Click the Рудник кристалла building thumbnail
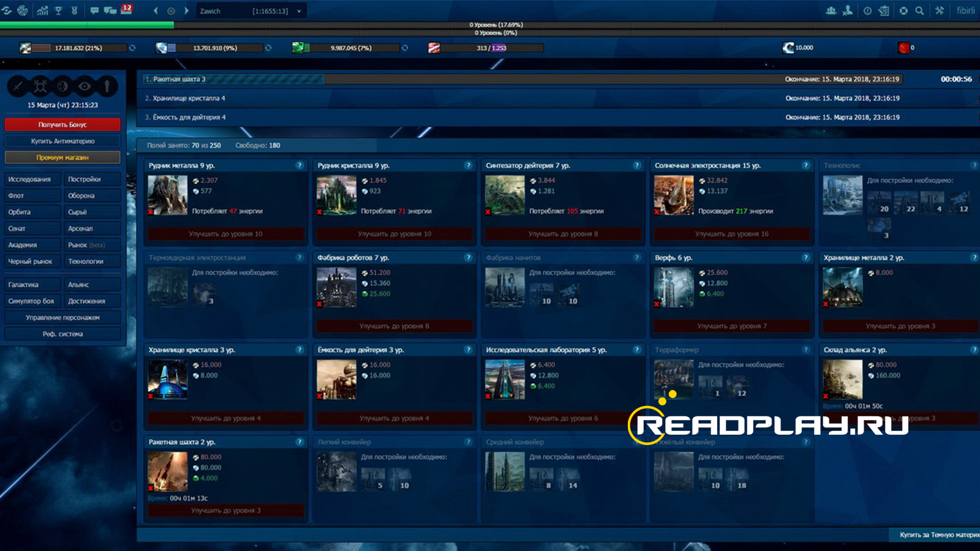 pyautogui.click(x=336, y=195)
